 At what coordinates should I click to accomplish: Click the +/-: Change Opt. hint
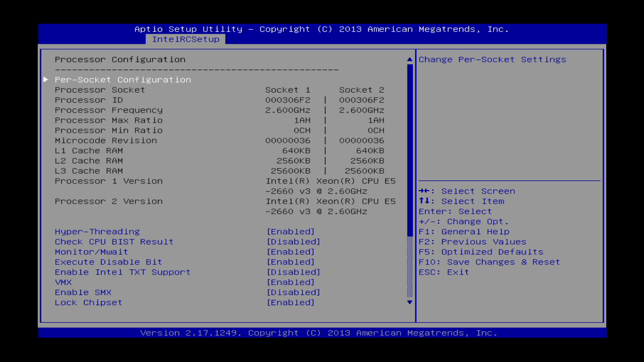(x=464, y=222)
